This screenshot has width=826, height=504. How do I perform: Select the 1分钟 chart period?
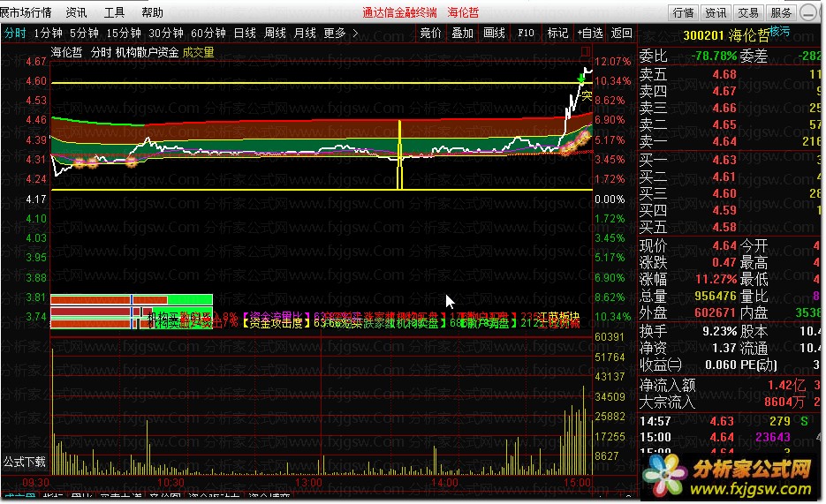(x=48, y=34)
